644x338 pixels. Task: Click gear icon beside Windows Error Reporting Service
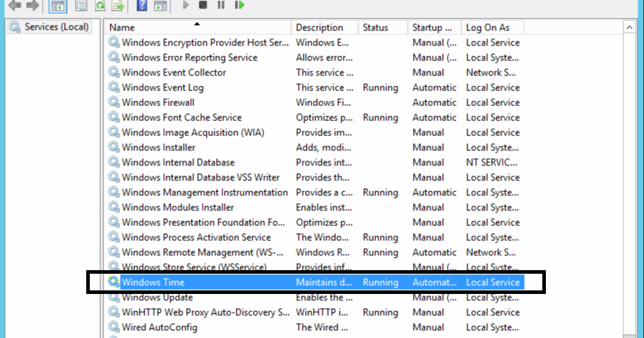point(114,57)
